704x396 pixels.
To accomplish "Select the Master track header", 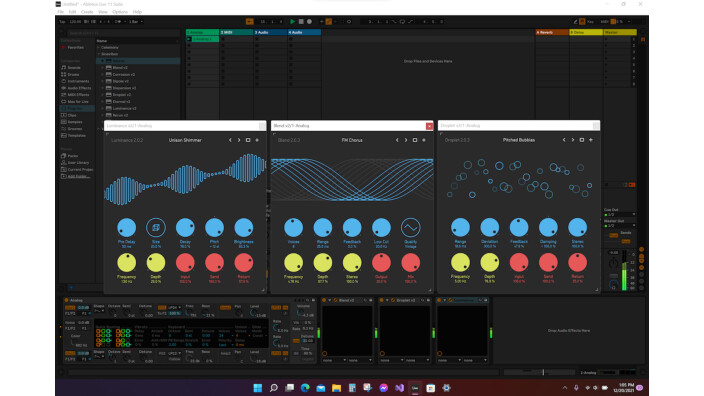I will click(620, 32).
